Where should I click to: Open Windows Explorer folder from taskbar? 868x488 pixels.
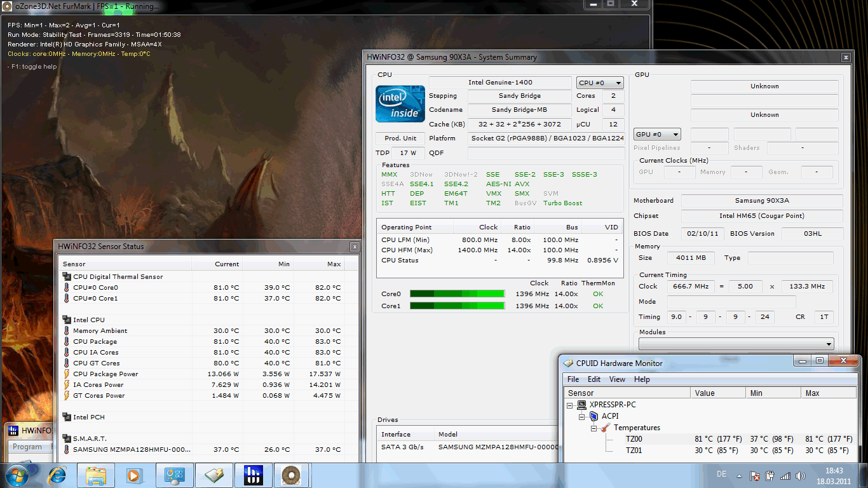pos(96,475)
